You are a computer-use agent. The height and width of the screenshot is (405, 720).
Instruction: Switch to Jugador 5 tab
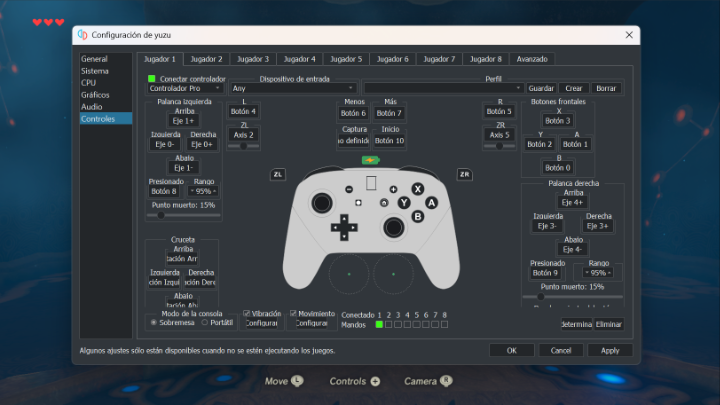[346, 59]
